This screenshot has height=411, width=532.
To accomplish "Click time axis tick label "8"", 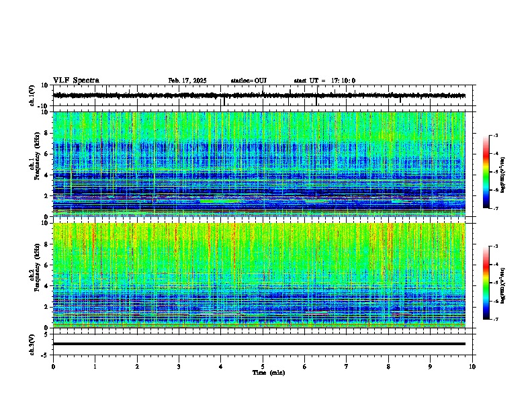I will click(x=388, y=367).
